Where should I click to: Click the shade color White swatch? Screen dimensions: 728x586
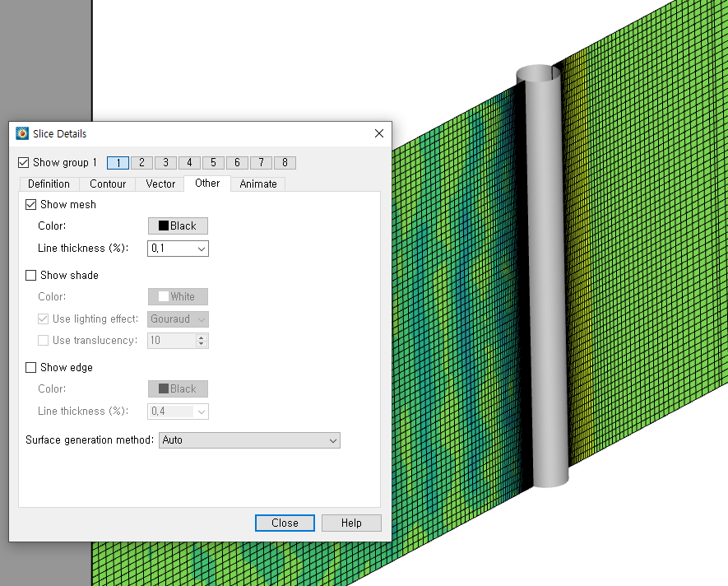tap(178, 296)
